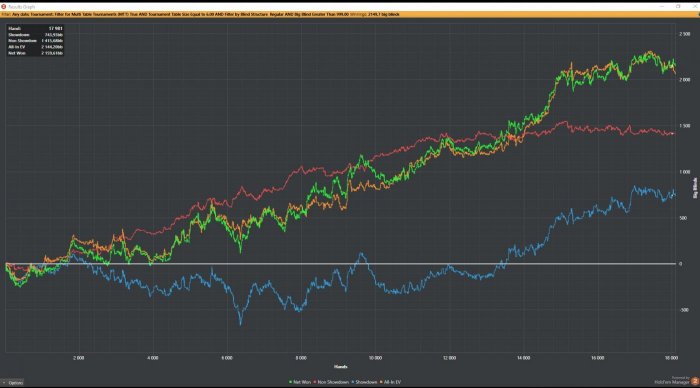
Task: Click the Holdem Manager 2 logo icon
Action: 695,381
